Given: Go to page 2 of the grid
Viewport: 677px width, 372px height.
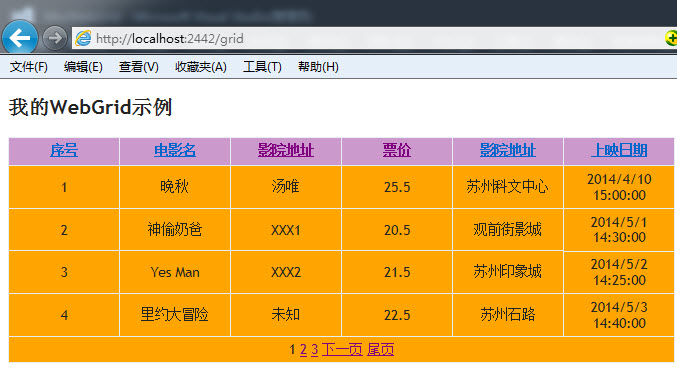Looking at the screenshot, I should point(303,350).
